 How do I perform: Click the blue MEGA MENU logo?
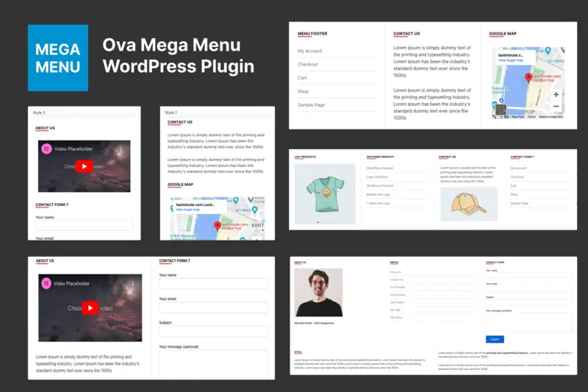(x=57, y=58)
